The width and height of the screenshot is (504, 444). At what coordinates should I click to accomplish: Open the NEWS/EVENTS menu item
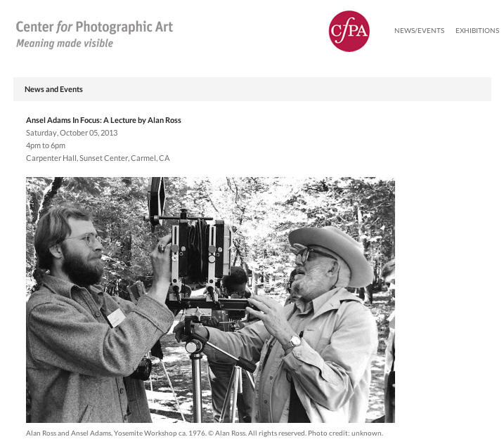419,30
